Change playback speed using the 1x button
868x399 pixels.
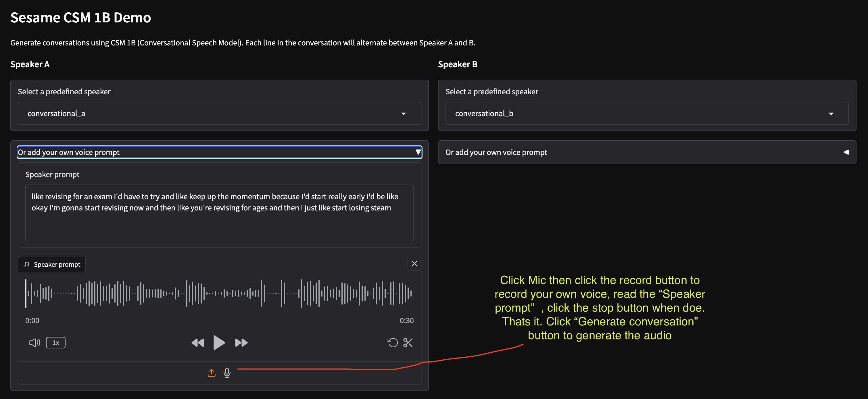point(55,342)
